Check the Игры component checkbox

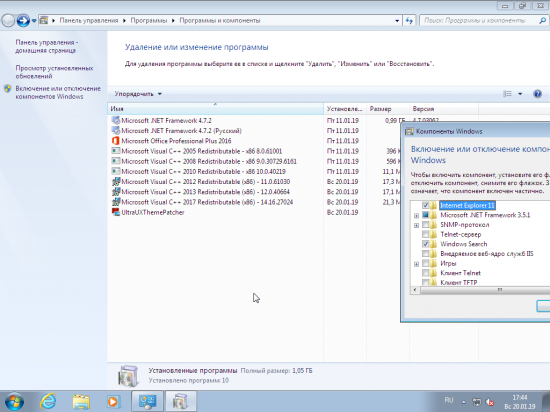[425, 263]
